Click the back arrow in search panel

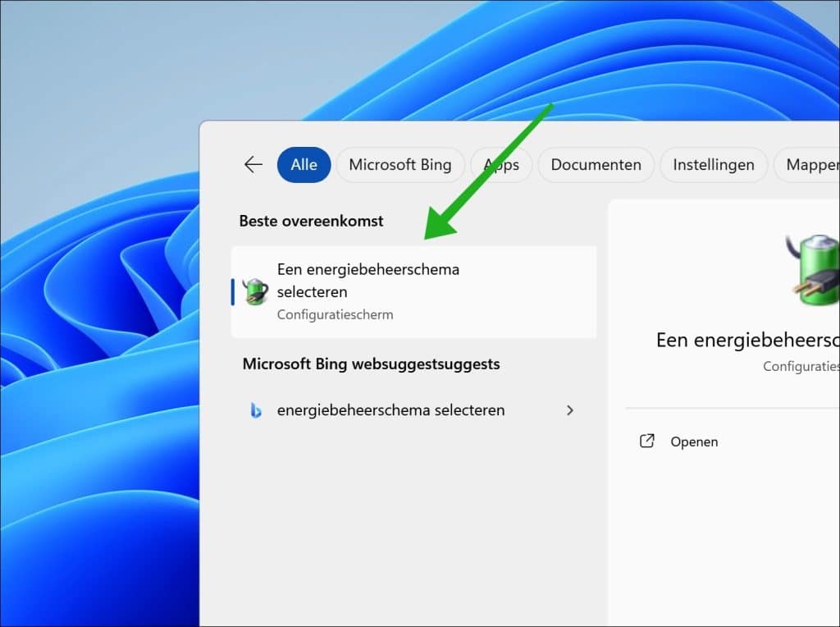pyautogui.click(x=253, y=165)
